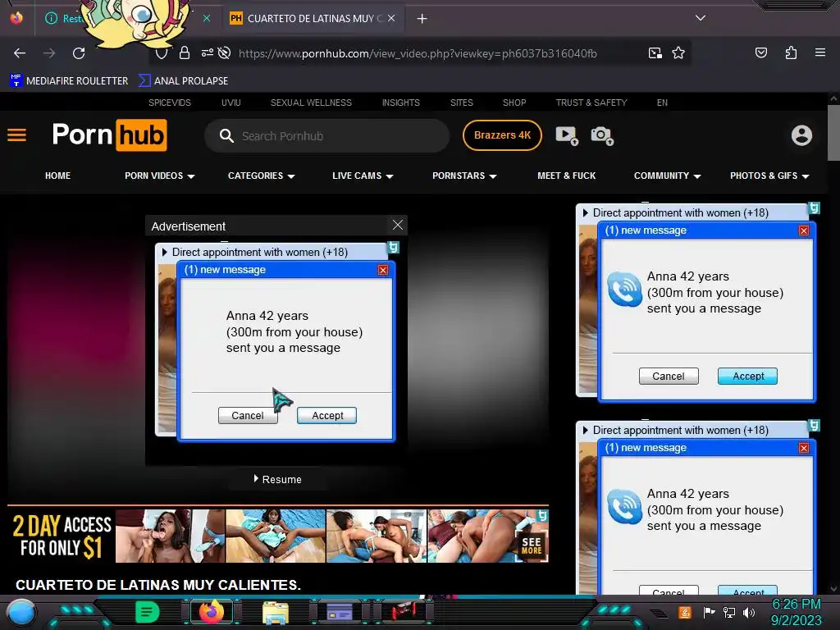840x630 pixels.
Task: Expand the PORNSTARS dropdown
Action: click(x=464, y=176)
